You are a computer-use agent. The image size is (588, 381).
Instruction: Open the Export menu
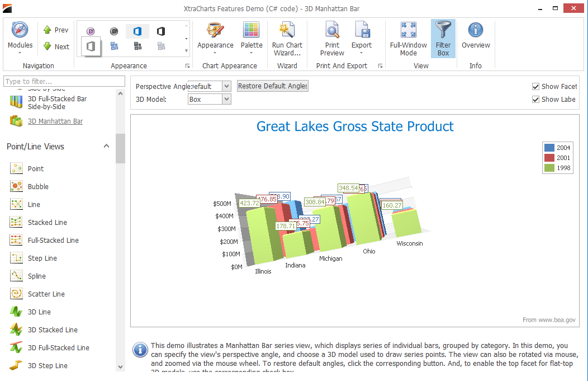coord(362,38)
